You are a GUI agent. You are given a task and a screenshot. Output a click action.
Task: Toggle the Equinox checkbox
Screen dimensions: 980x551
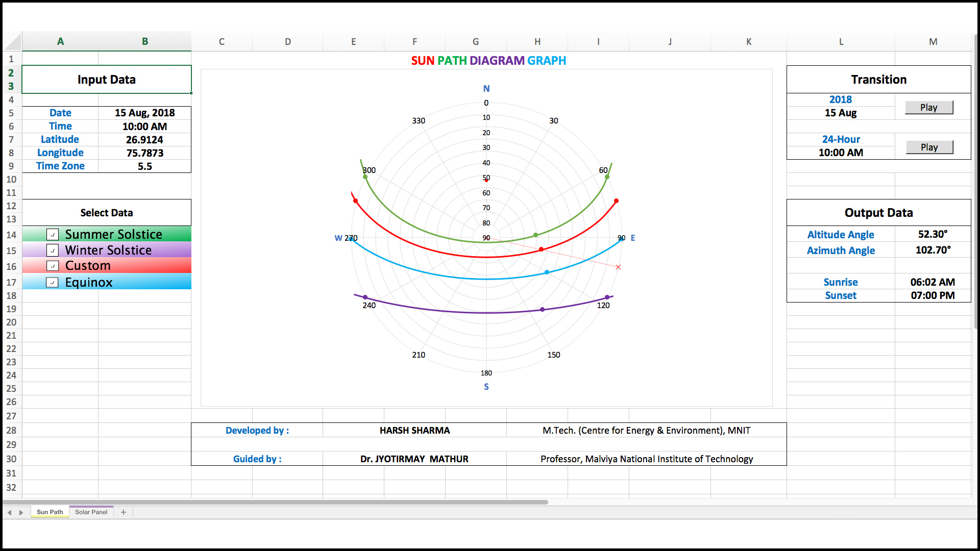[53, 282]
